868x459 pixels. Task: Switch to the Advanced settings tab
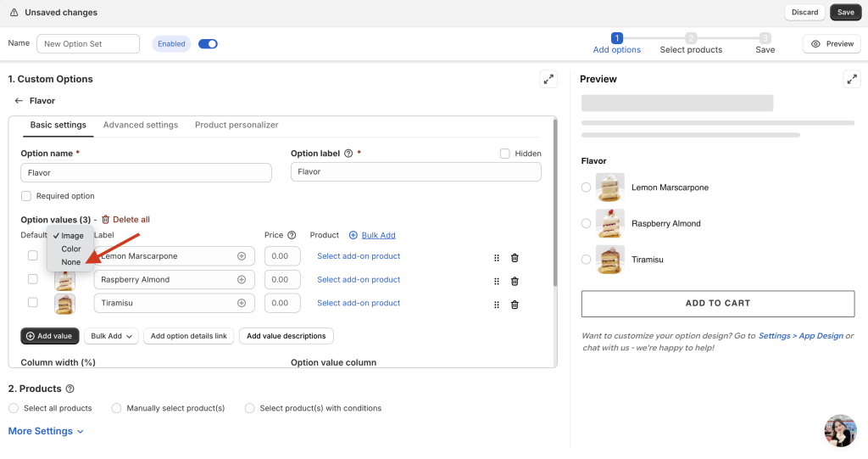(x=141, y=125)
